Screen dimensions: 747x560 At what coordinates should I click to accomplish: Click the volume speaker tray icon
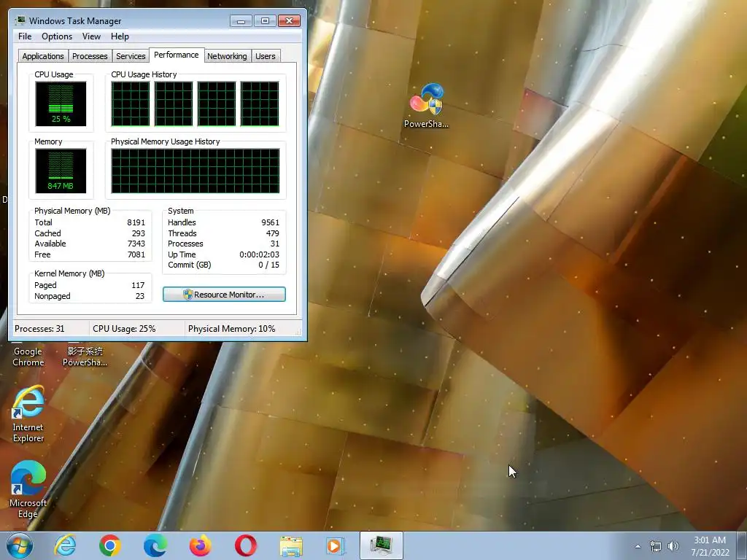click(x=673, y=546)
